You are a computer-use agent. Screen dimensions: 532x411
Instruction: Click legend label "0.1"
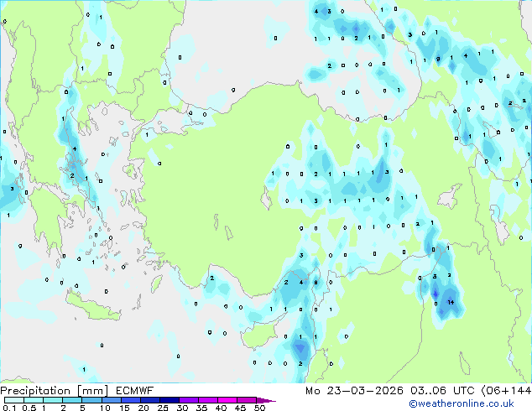click(x=9, y=408)
